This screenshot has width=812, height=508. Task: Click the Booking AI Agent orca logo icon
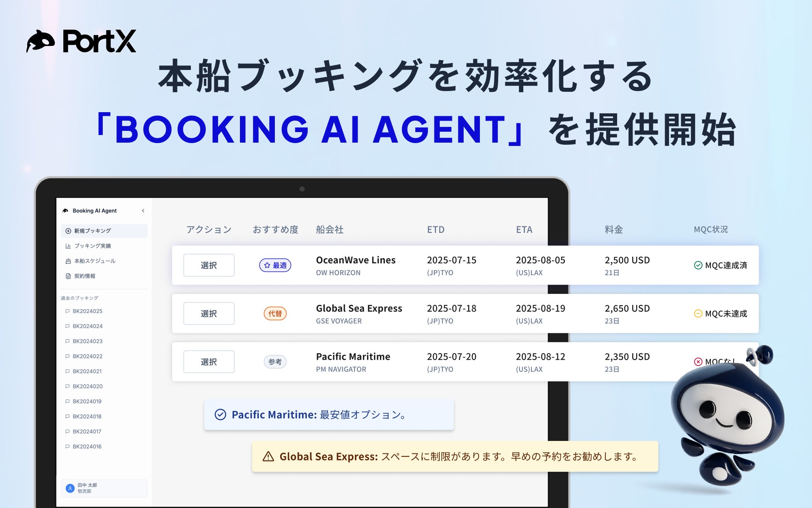65,211
